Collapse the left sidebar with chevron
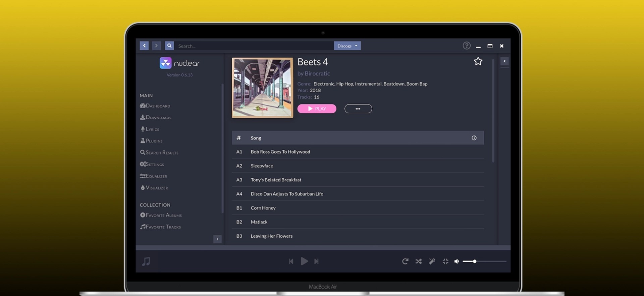Screen dimensions: 644x296 point(217,239)
